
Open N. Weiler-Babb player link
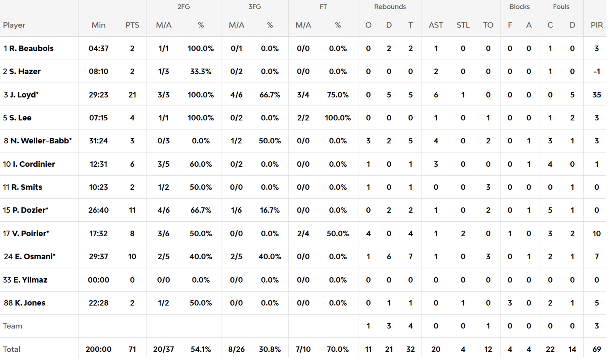click(x=40, y=141)
